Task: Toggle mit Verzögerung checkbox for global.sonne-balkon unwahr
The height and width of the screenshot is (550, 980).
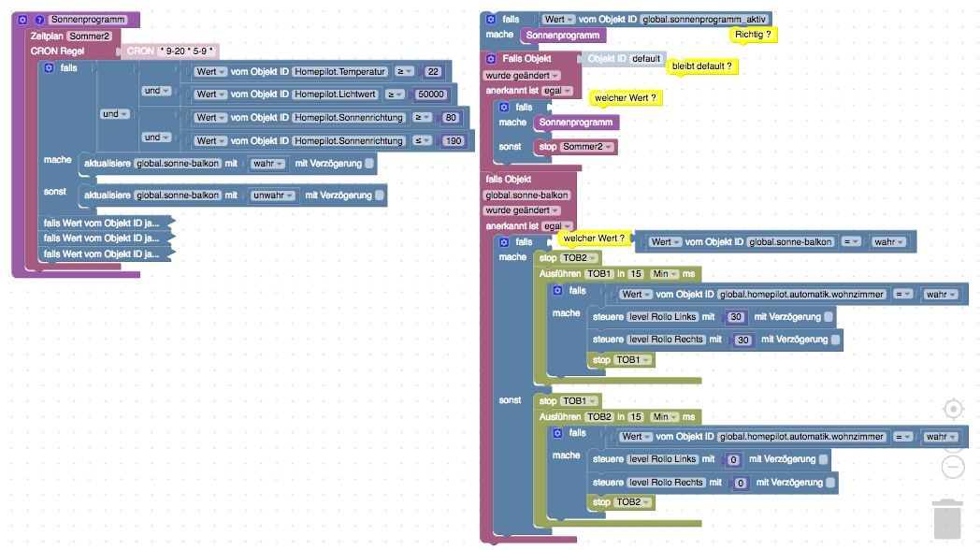Action: point(380,195)
